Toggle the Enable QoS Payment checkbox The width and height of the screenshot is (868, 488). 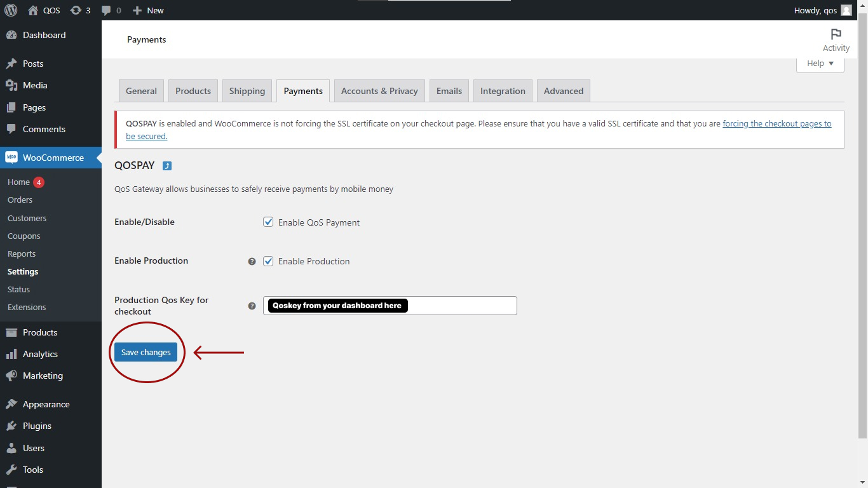pyautogui.click(x=268, y=222)
